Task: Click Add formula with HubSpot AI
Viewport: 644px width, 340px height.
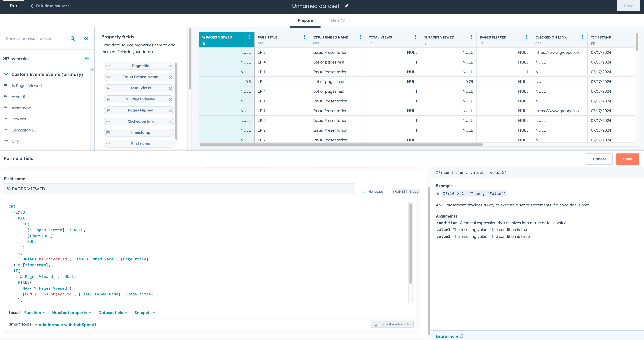Action: [67, 324]
